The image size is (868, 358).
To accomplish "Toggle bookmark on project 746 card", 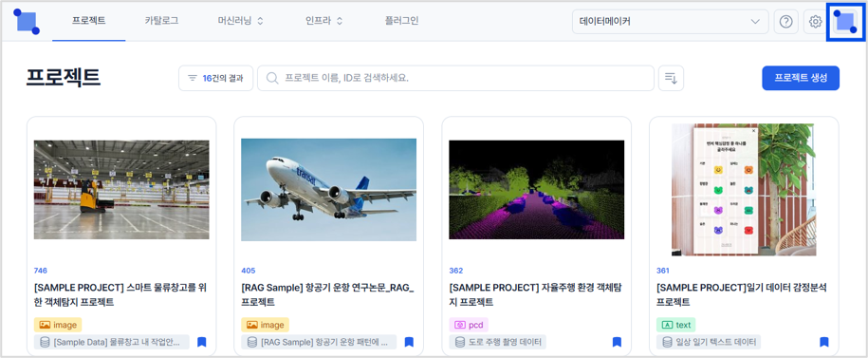I will click(201, 342).
